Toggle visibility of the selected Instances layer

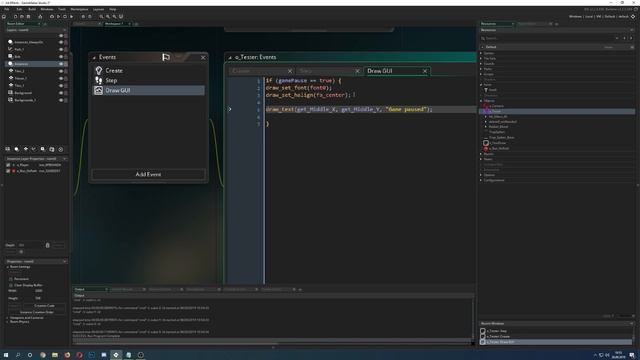coord(61,64)
